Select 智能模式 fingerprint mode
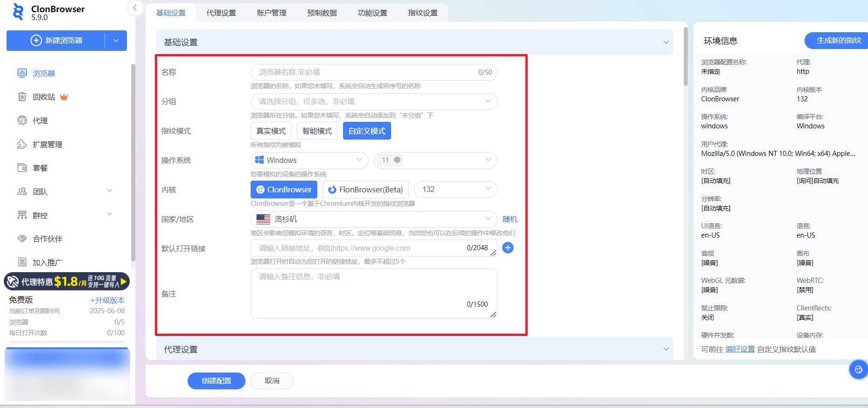 coord(317,131)
